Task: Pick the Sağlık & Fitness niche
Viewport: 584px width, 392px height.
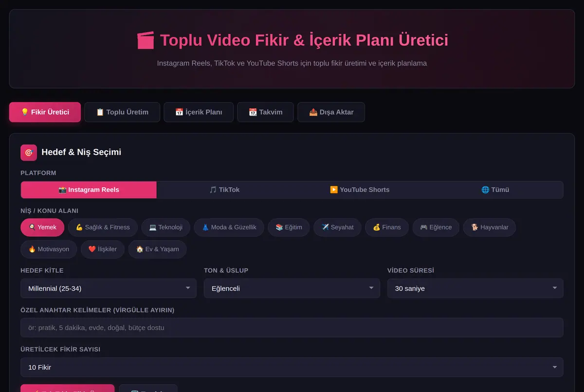Action: pyautogui.click(x=103, y=227)
